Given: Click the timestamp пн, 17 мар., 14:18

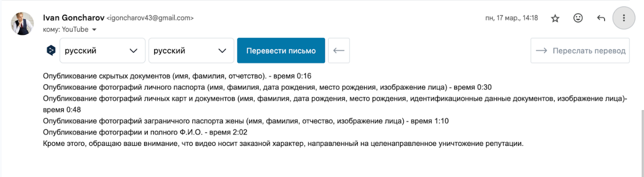Looking at the screenshot, I should click(511, 18).
